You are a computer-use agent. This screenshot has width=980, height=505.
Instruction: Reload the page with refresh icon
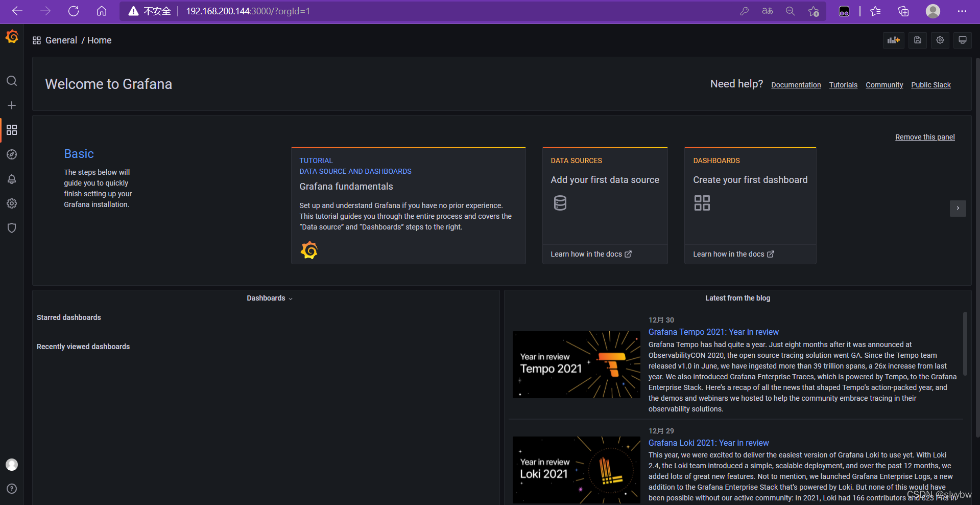pyautogui.click(x=74, y=11)
